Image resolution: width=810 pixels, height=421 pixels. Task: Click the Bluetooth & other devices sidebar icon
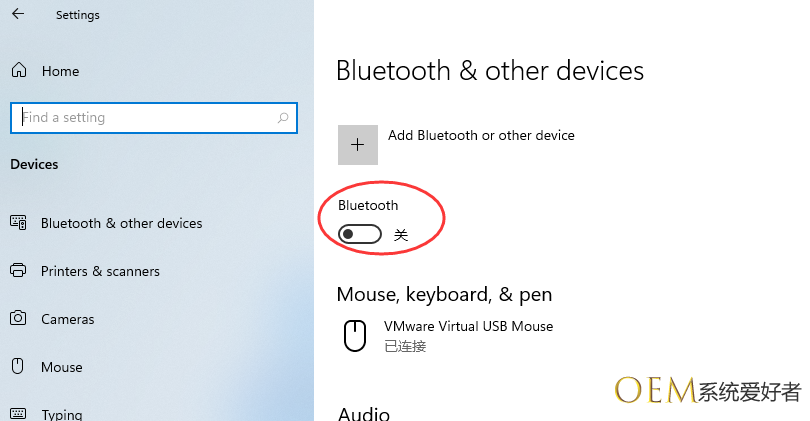(18, 223)
